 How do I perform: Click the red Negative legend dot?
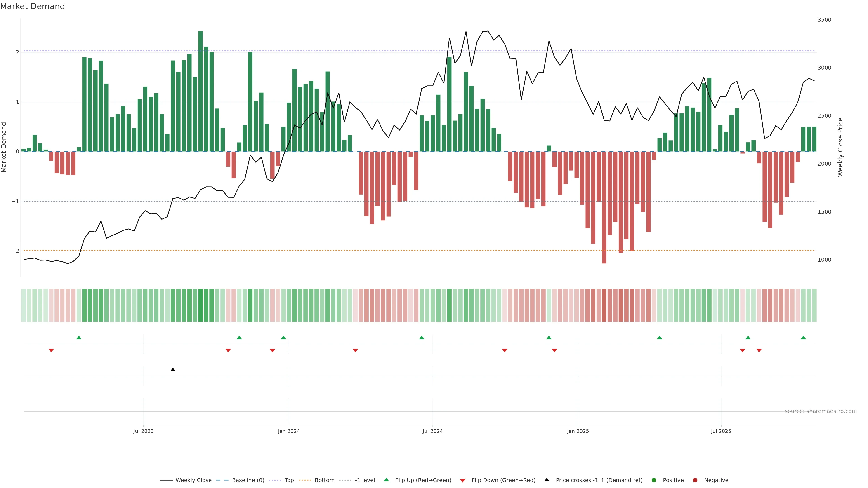(695, 480)
